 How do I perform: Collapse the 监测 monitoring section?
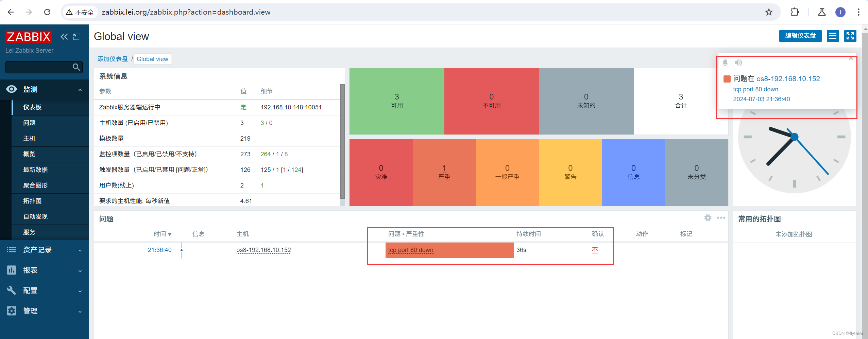click(x=44, y=89)
